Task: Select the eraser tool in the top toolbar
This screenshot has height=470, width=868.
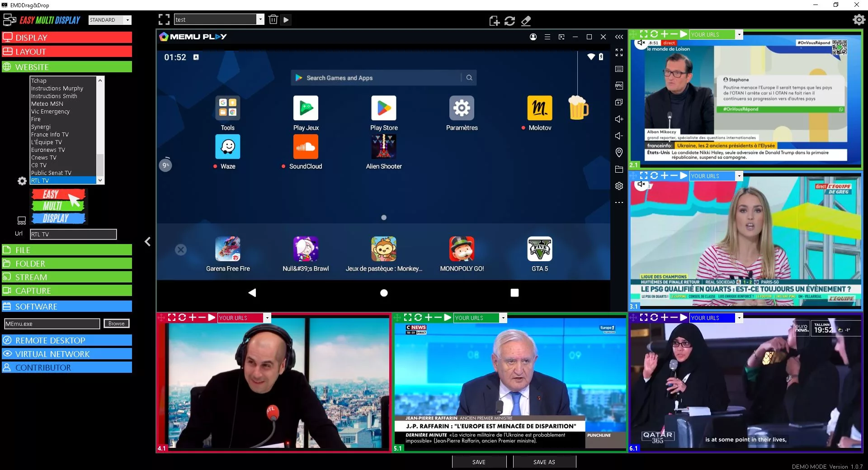Action: [x=525, y=21]
